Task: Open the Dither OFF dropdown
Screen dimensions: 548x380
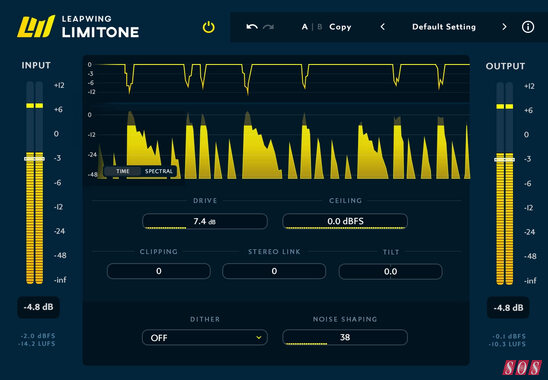Action: pyautogui.click(x=205, y=338)
